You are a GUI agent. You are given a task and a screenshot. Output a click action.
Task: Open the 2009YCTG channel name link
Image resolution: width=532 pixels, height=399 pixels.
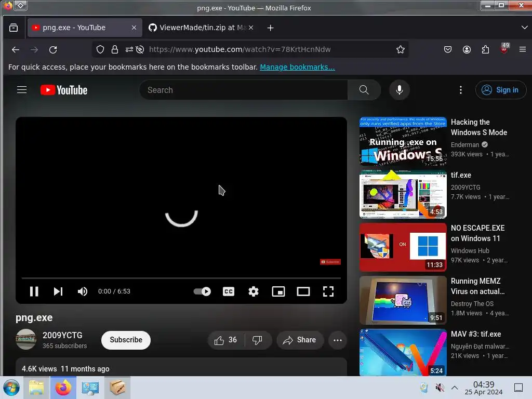(62, 335)
